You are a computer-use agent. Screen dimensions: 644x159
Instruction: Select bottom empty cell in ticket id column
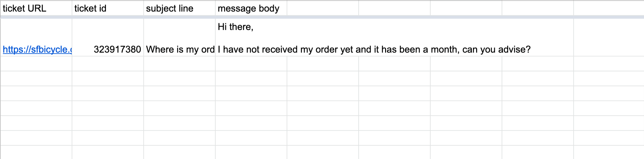click(x=108, y=152)
